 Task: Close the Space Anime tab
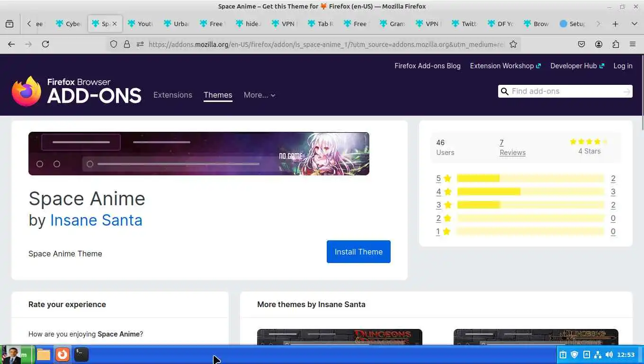[114, 24]
